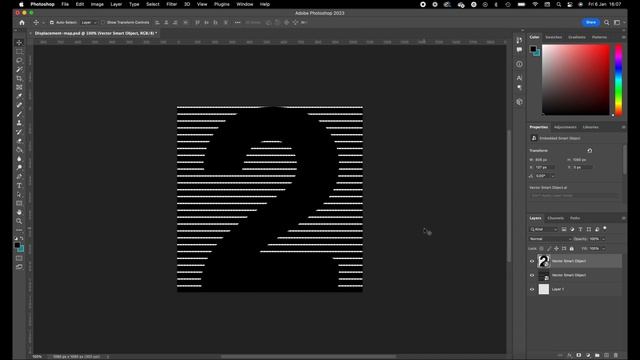Open the layer filter Kind dropdown

[x=544, y=229]
